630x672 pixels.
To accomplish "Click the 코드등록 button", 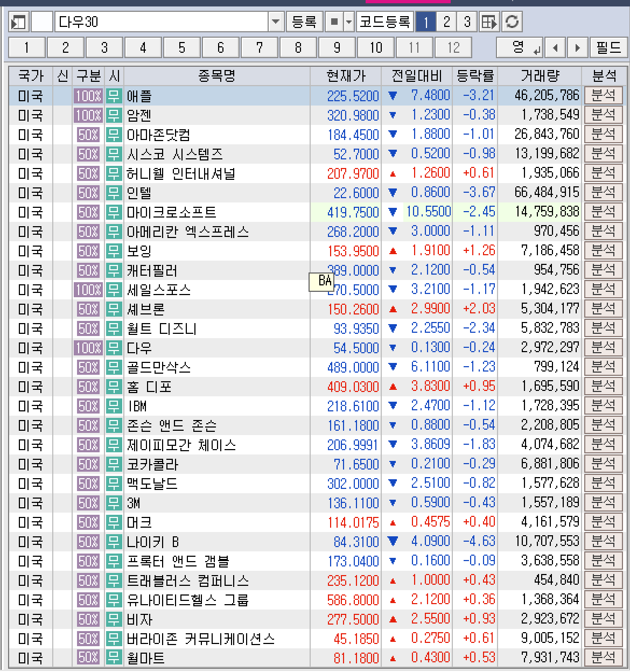I will click(385, 22).
